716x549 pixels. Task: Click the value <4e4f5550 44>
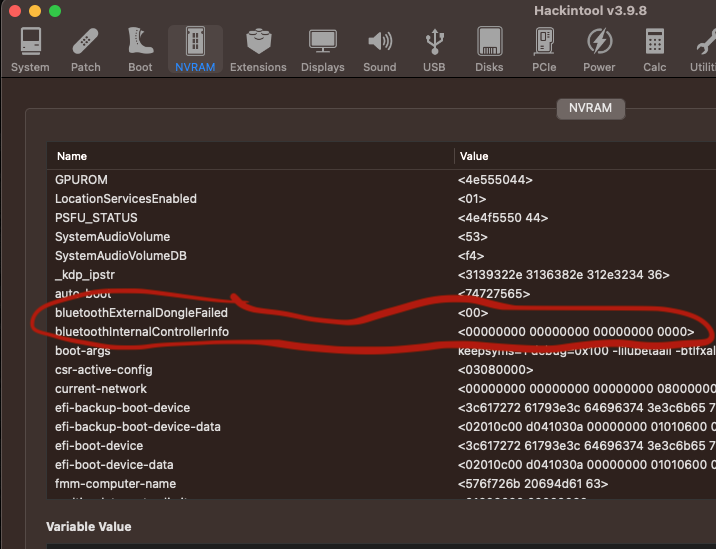click(x=503, y=217)
